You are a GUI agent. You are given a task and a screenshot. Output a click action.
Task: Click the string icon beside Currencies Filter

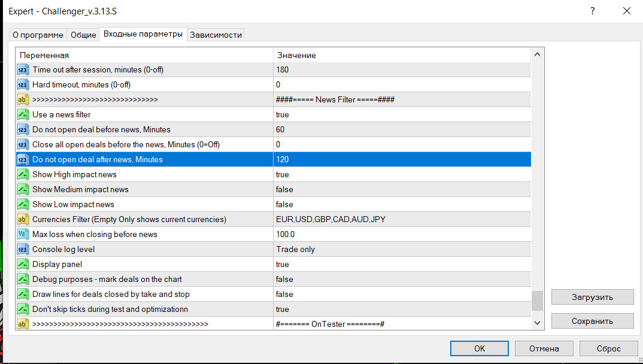(x=23, y=219)
